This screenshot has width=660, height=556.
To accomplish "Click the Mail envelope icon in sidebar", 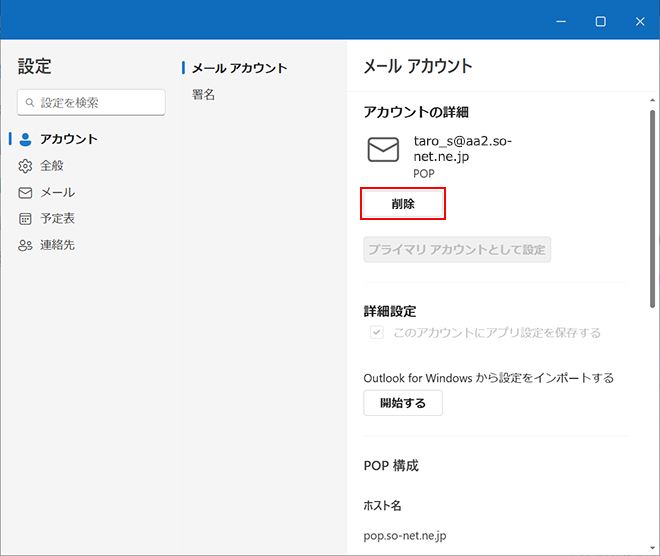I will pos(26,192).
